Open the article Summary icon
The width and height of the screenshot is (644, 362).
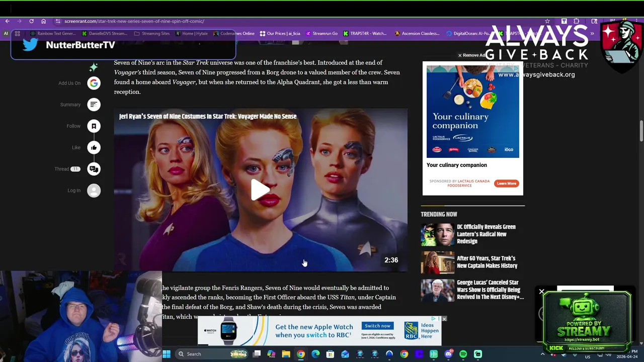94,105
